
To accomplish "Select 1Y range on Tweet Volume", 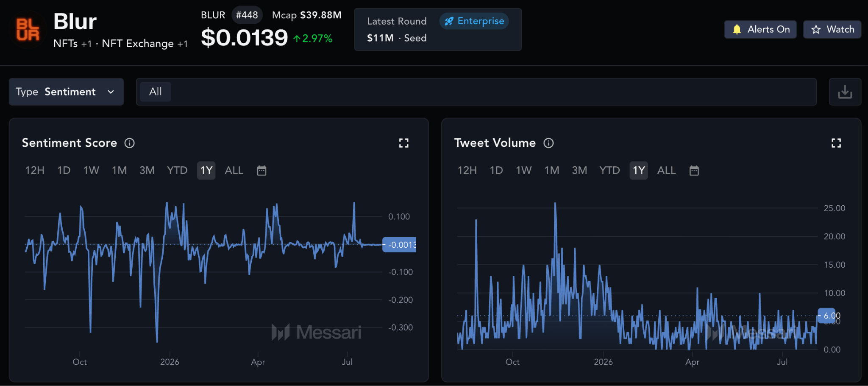I will click(639, 171).
